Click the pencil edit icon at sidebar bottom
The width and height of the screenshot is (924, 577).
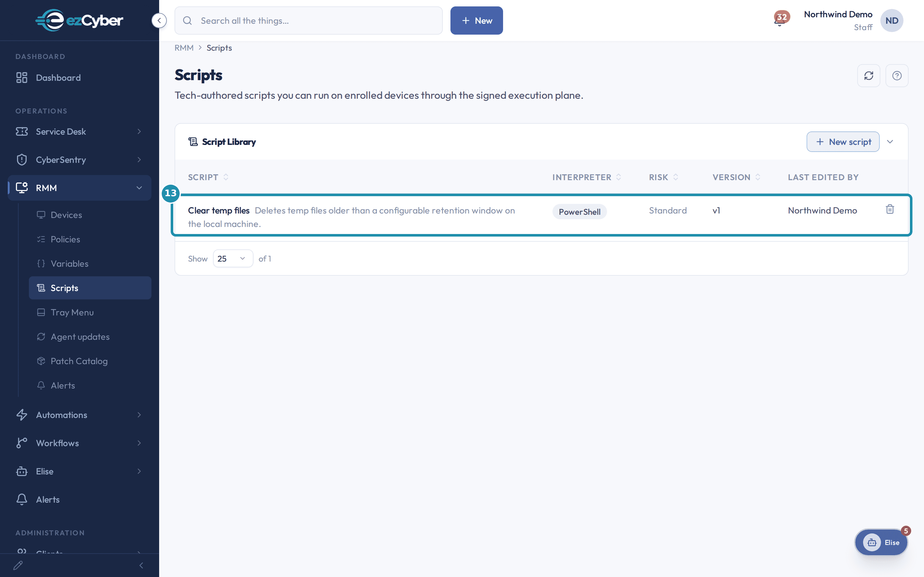coord(18,565)
